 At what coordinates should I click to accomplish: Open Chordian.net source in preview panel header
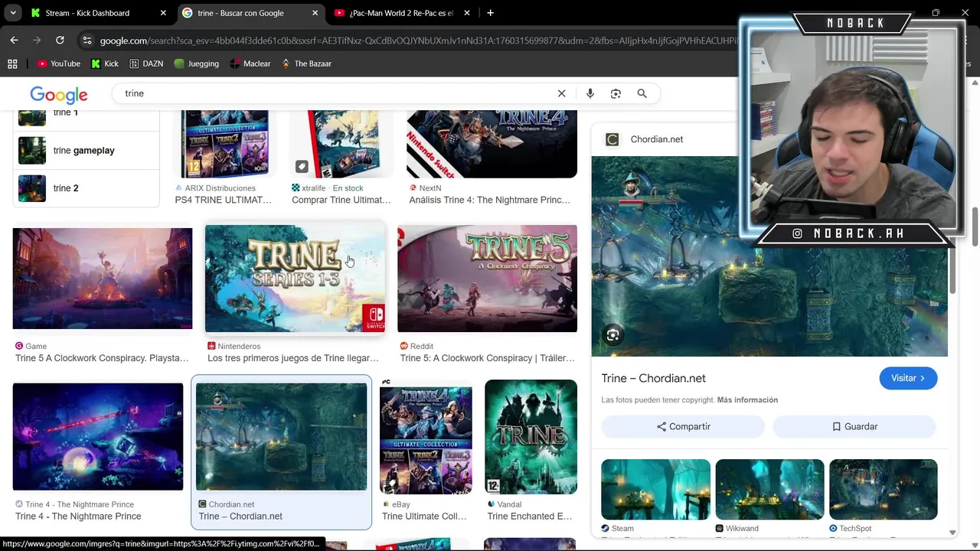[x=645, y=139]
